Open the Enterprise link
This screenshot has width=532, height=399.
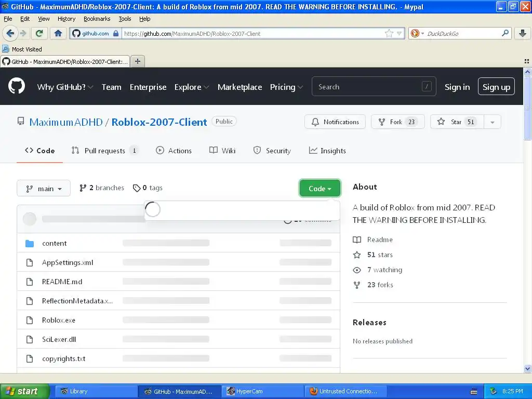pos(148,87)
